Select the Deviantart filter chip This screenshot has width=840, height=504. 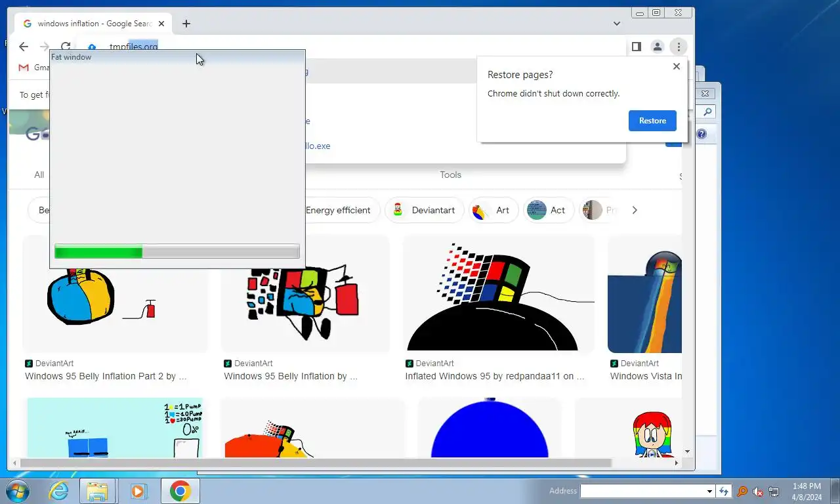[x=424, y=210]
